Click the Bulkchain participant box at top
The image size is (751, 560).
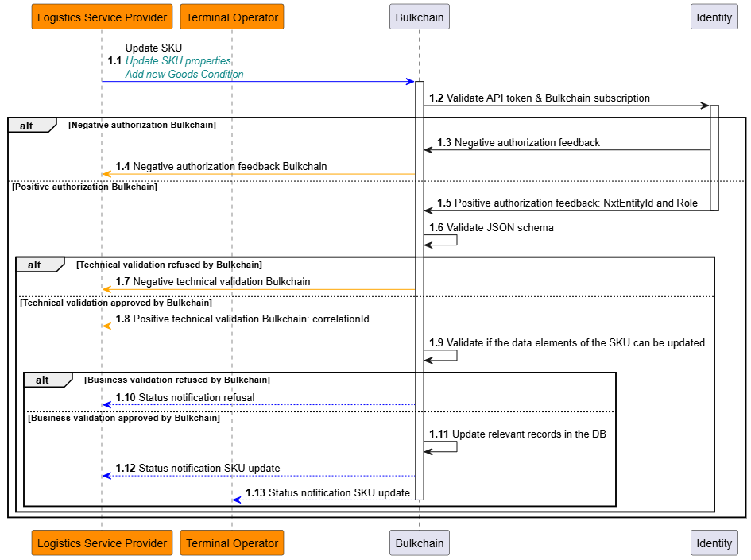(x=419, y=16)
